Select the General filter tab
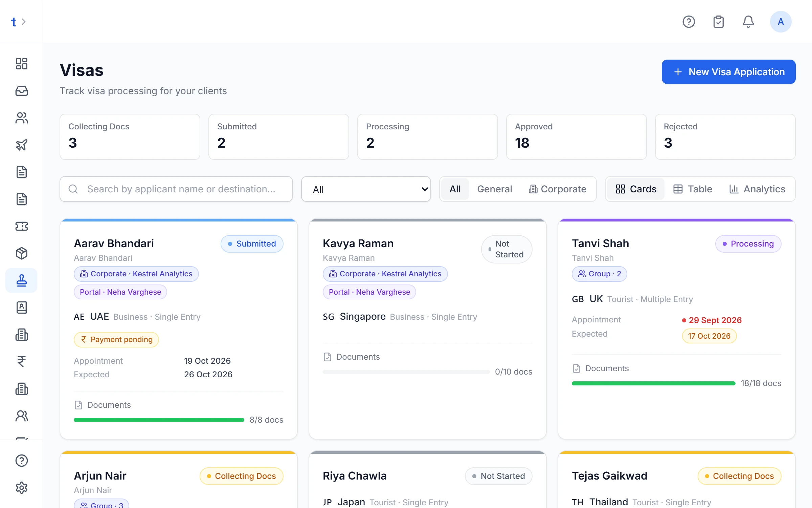Image resolution: width=812 pixels, height=508 pixels. [x=494, y=189]
